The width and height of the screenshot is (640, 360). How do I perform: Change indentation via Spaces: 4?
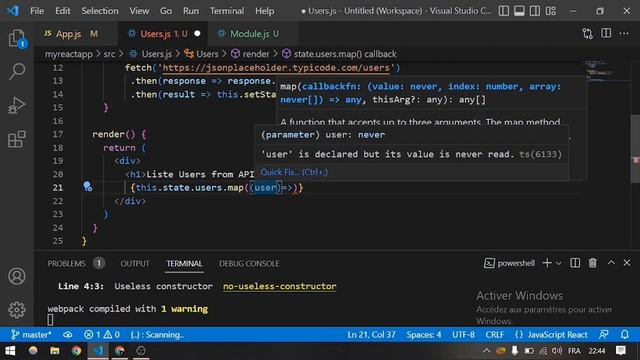point(424,335)
